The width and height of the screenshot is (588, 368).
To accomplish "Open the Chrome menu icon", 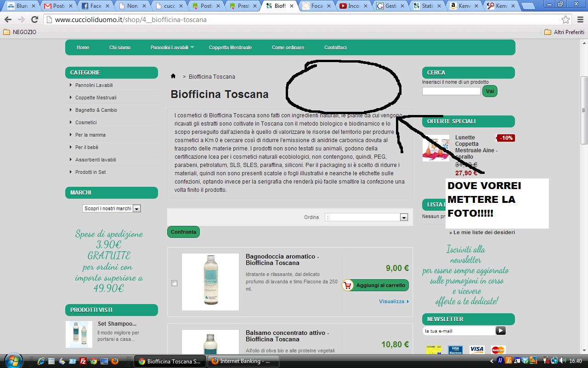I will pyautogui.click(x=580, y=20).
